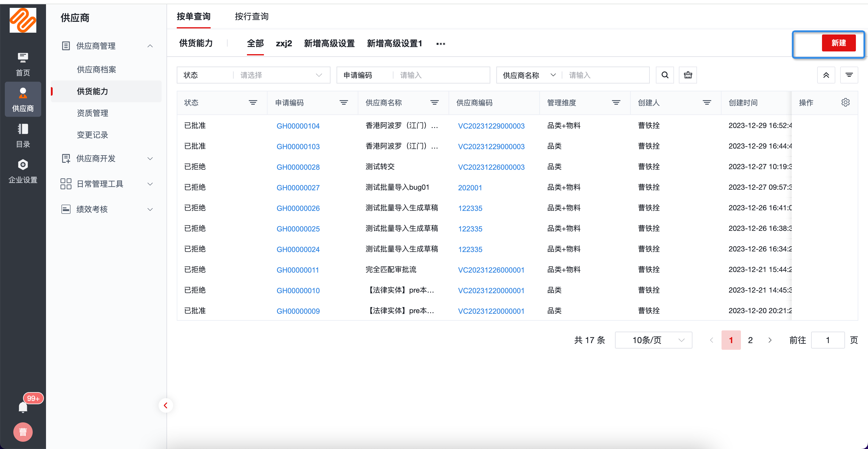Open 企业设置 settings icon
Image resolution: width=868 pixels, height=449 pixels.
(x=23, y=172)
